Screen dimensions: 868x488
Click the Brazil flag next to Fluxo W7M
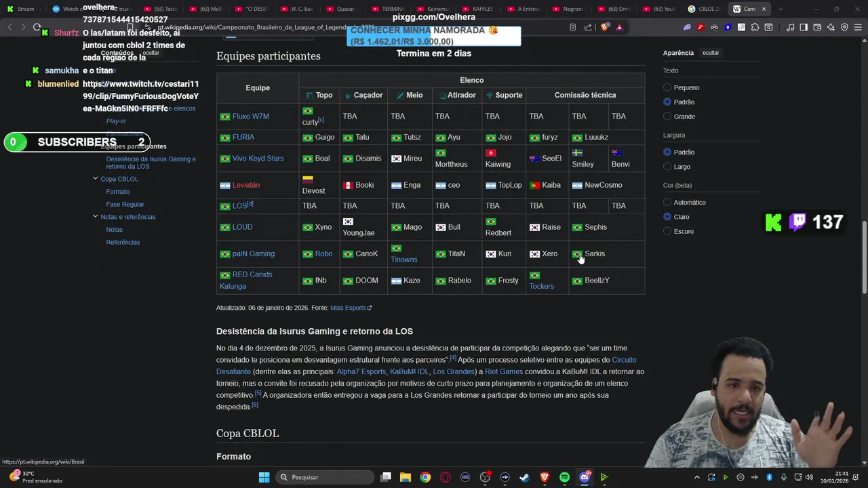pyautogui.click(x=224, y=117)
